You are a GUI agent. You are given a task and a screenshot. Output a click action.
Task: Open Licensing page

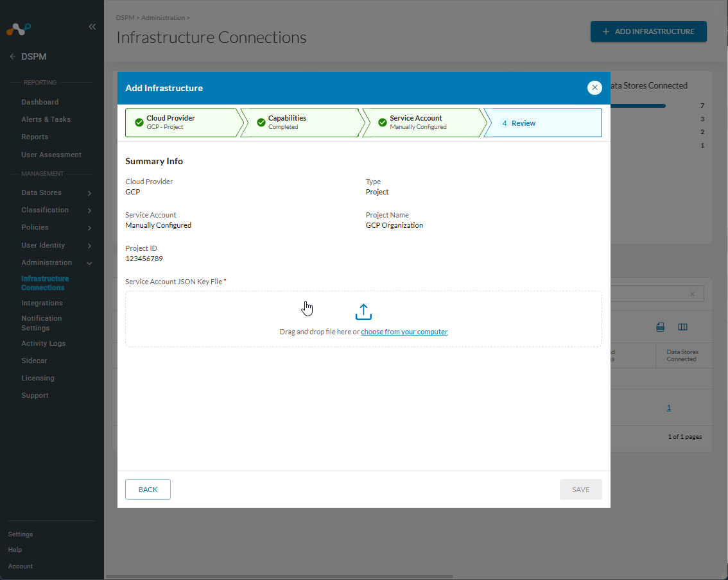[38, 378]
